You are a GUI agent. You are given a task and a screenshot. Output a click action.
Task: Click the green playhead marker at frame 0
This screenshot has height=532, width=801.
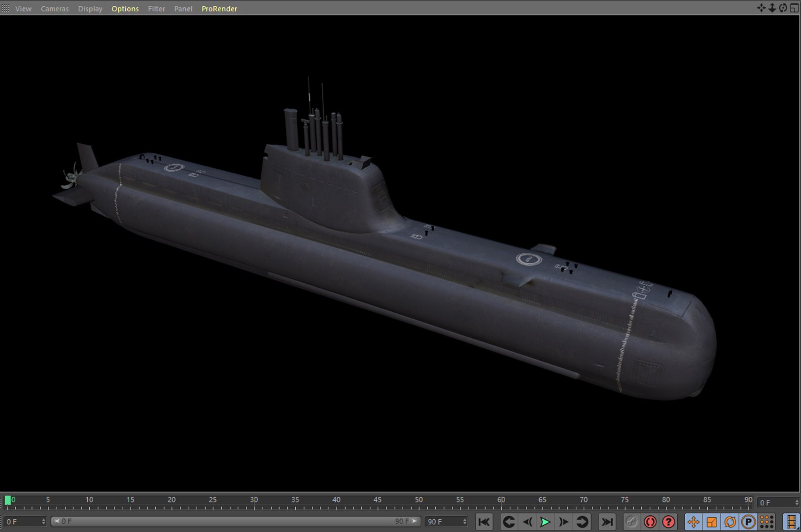coord(7,500)
